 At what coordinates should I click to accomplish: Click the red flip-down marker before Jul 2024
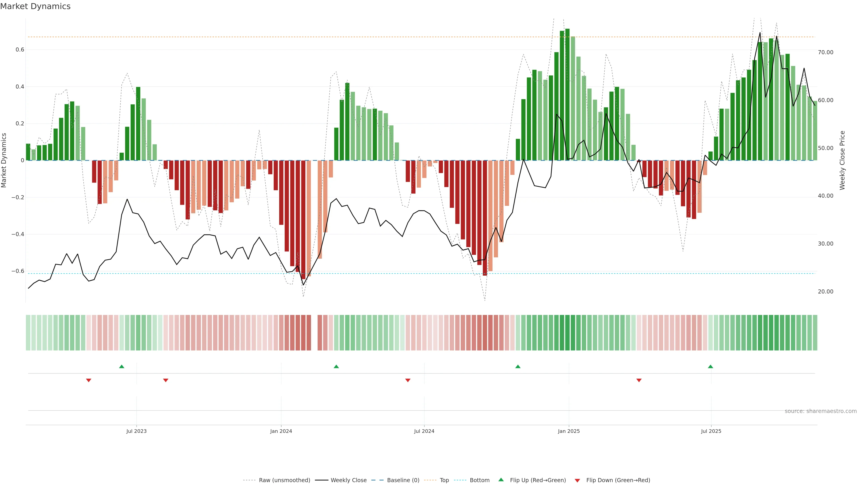408,380
